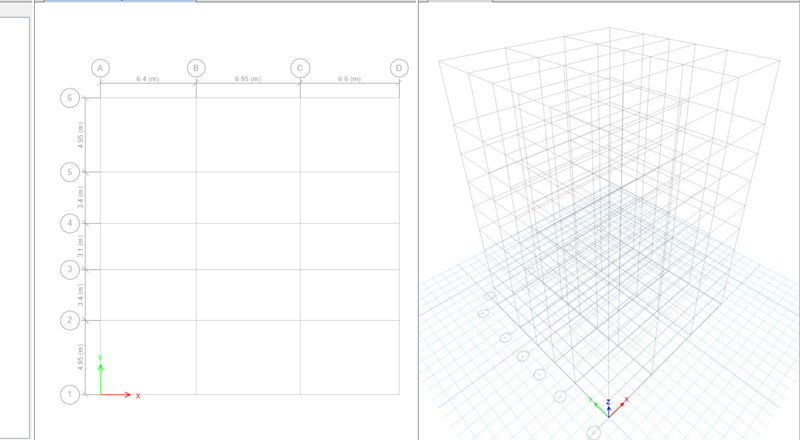Click the 3.4 (m) dimension between grids 5 and 4
Screen dimensions: 800x440
81,197
